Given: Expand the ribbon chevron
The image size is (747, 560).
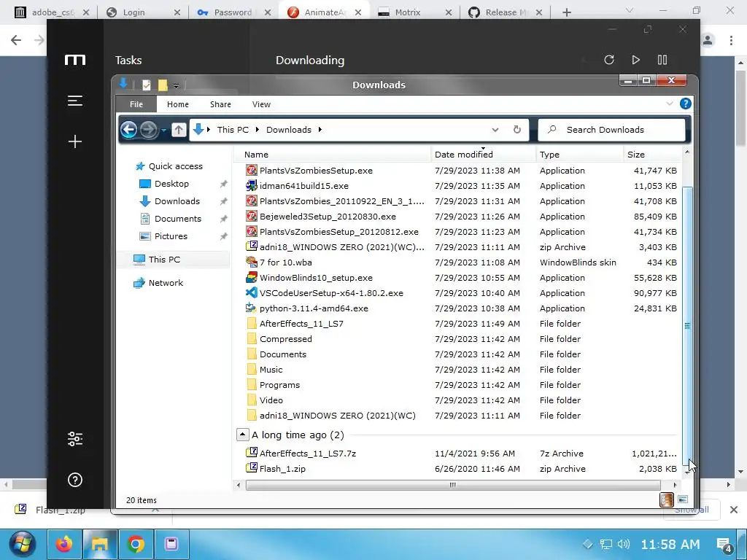Looking at the screenshot, I should pos(670,104).
